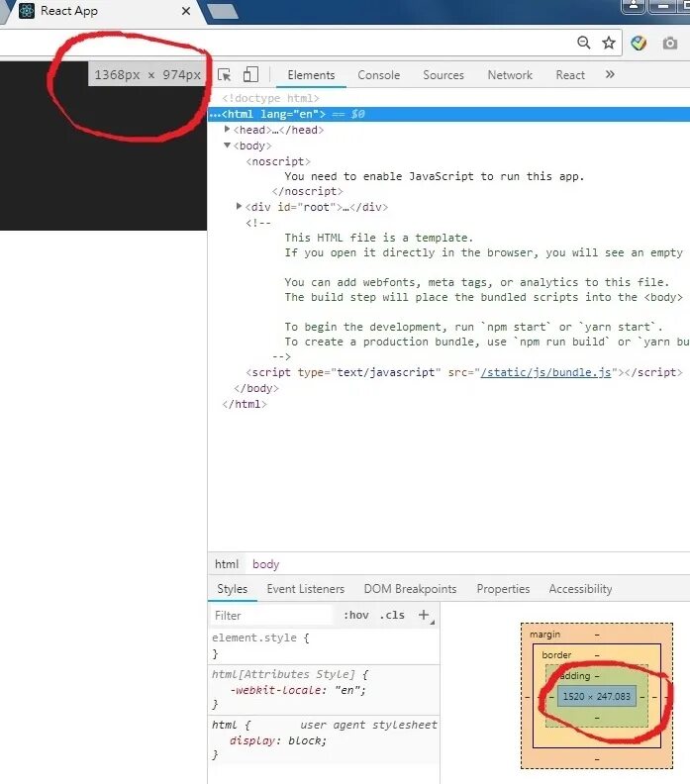Select the script type text/javascript line
Screen dimensions: 690x784
[x=464, y=372]
